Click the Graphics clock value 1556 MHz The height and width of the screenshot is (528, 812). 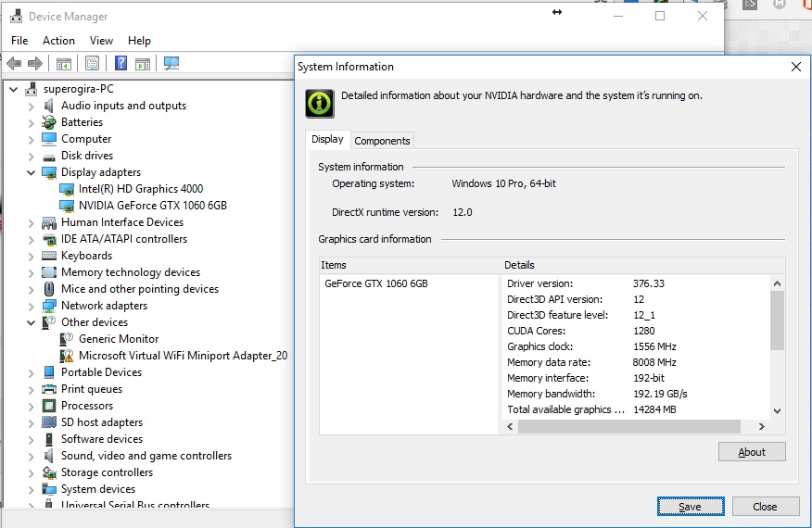click(654, 346)
